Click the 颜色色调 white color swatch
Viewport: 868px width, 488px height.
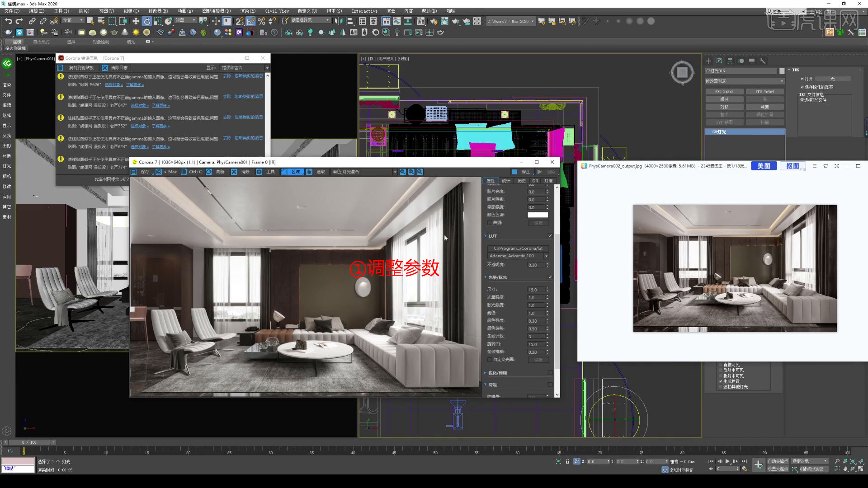(538, 215)
